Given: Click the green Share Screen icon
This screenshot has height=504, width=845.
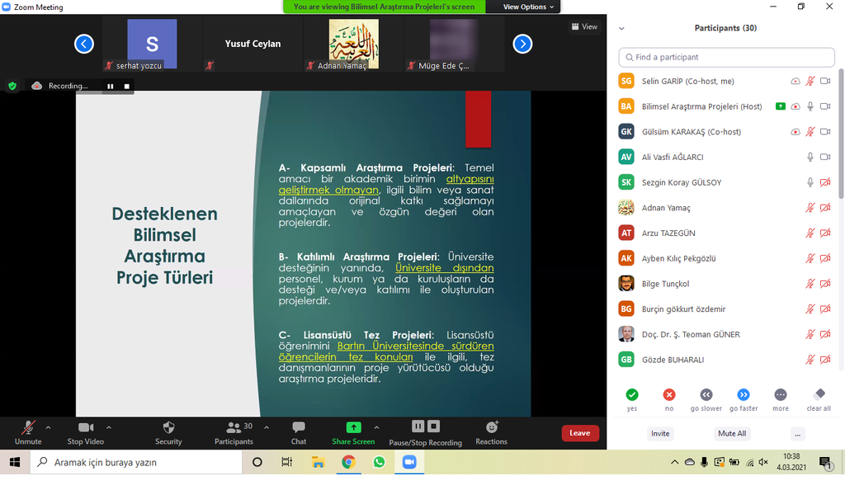Looking at the screenshot, I should (353, 427).
